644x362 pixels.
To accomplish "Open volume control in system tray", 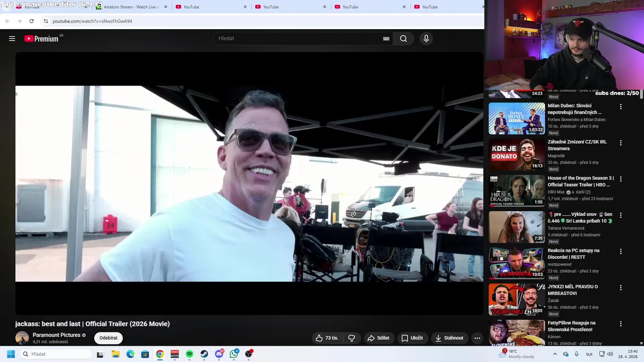I will (x=610, y=354).
